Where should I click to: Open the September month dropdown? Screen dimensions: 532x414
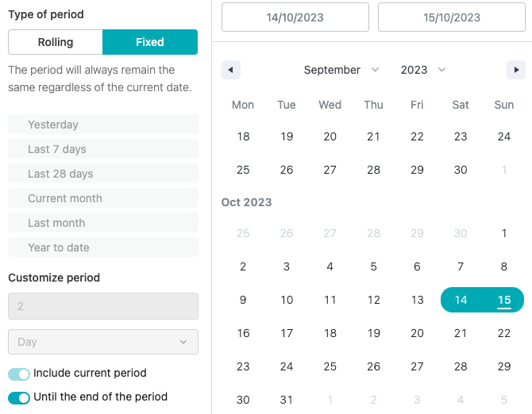point(341,70)
